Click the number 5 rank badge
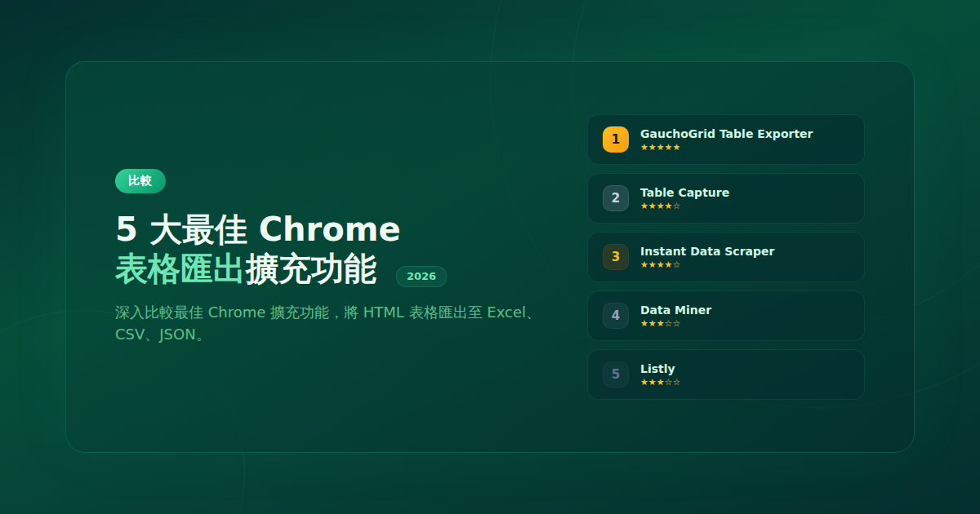 615,374
